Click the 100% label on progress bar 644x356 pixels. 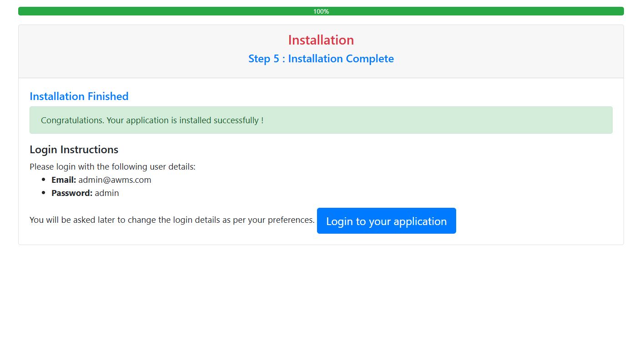pos(321,11)
